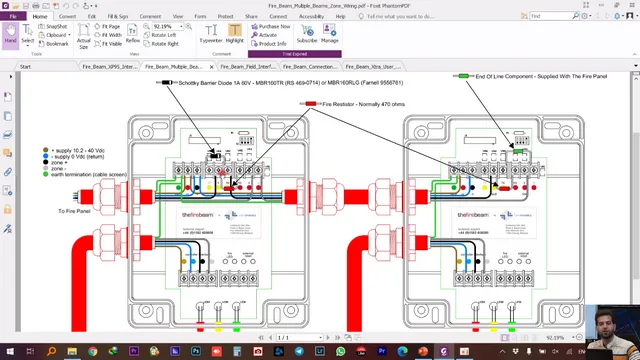Viewport: 640px width, 360px height.
Task: Open the attachments paperclip panel
Action: click(8, 172)
